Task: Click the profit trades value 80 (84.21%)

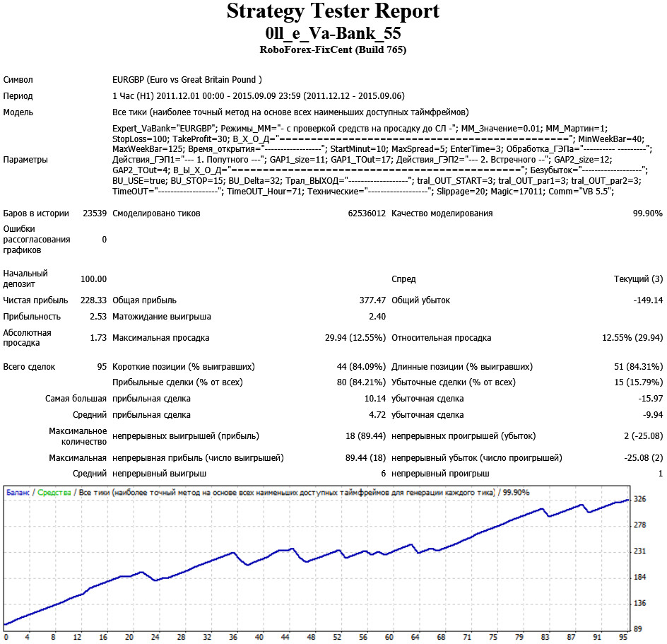Action: [361, 382]
